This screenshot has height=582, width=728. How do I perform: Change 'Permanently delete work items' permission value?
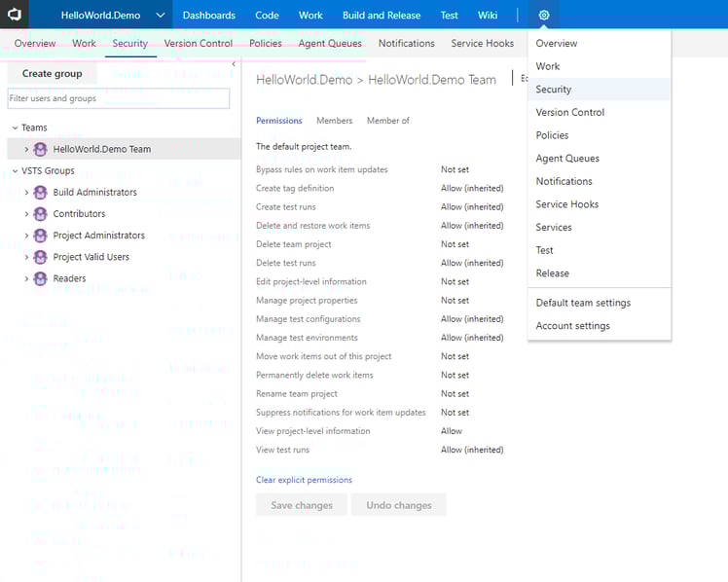point(455,375)
